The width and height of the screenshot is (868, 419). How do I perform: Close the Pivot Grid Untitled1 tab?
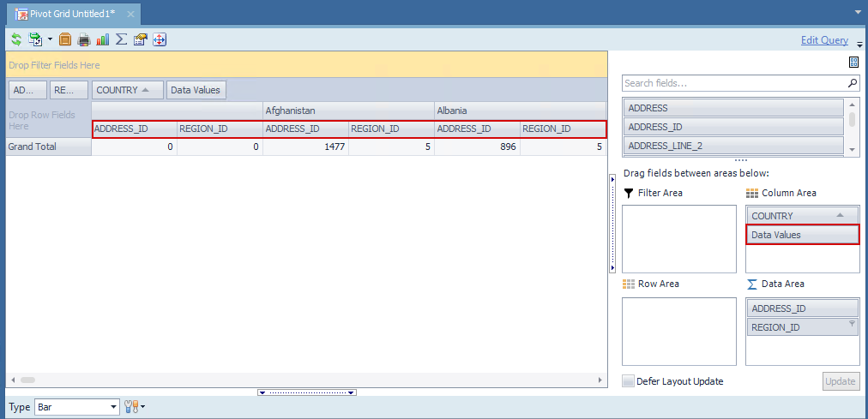(130, 14)
